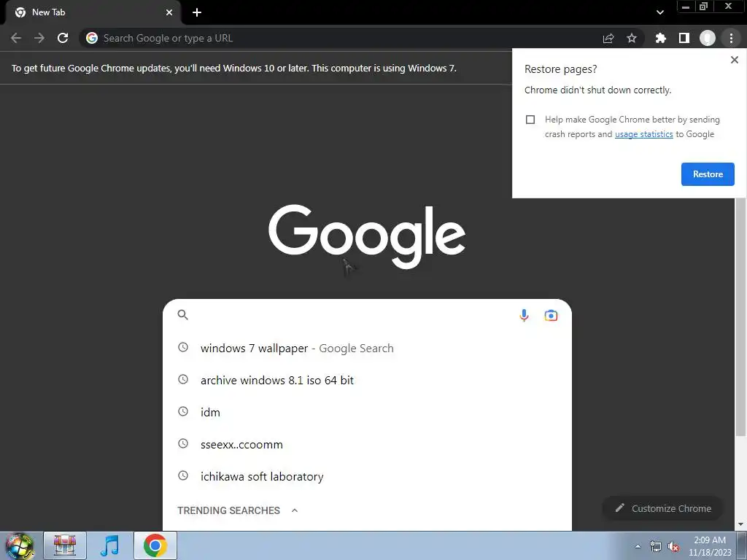747x560 pixels.
Task: Click the Google logo
Action: pos(367,237)
